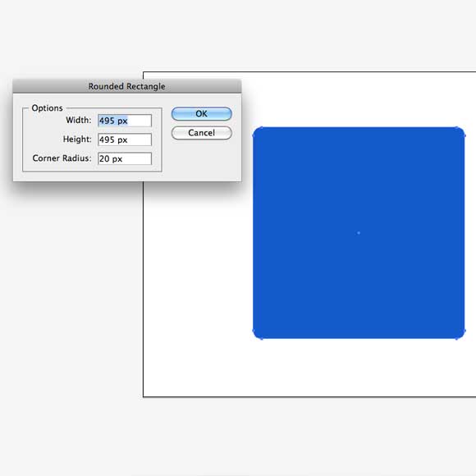Click the Options group label
Screen dimensions: 476x476
47,108
